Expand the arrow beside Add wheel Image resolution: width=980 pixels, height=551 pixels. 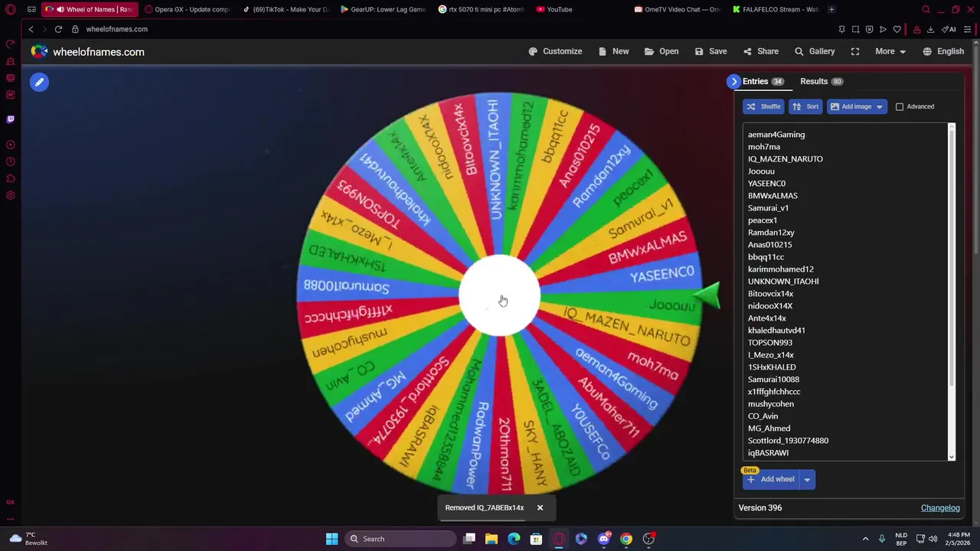tap(807, 479)
